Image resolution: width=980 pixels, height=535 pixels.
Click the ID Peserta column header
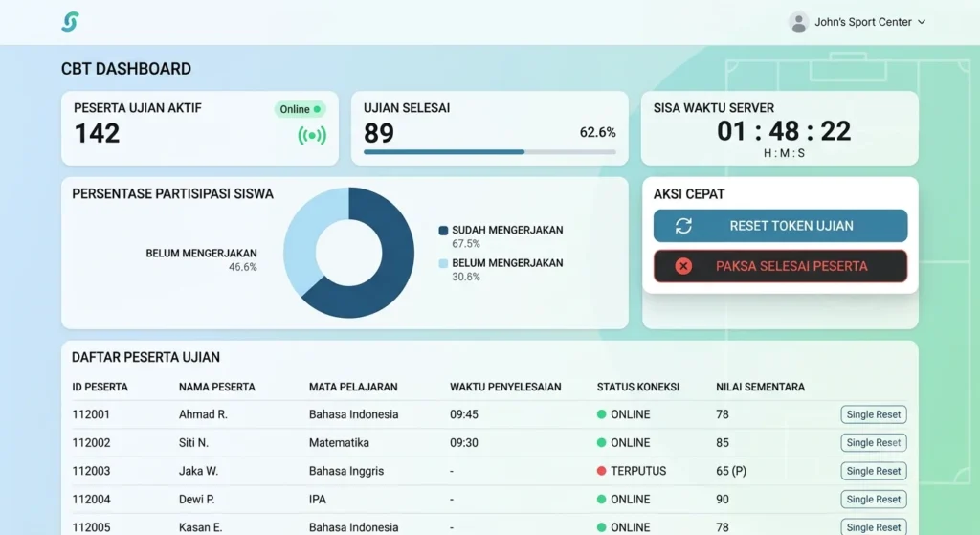click(x=100, y=387)
